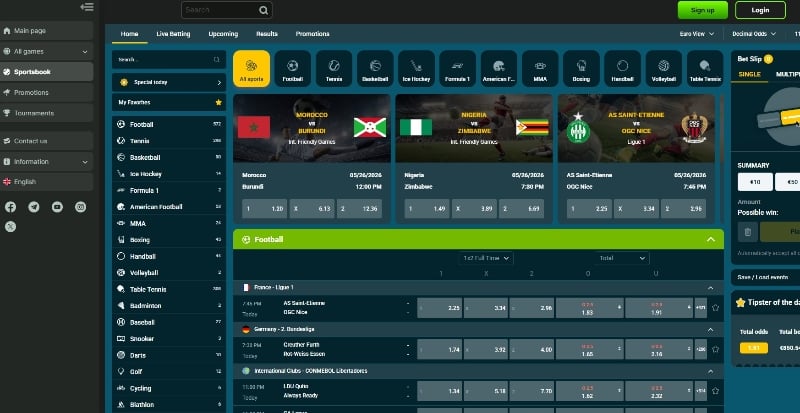Screen dimensions: 800x413
Task: Open Total market dropdown
Action: coord(621,258)
